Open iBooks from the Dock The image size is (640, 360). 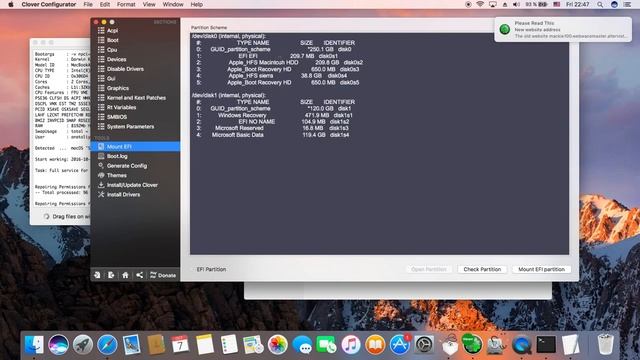tap(375, 345)
